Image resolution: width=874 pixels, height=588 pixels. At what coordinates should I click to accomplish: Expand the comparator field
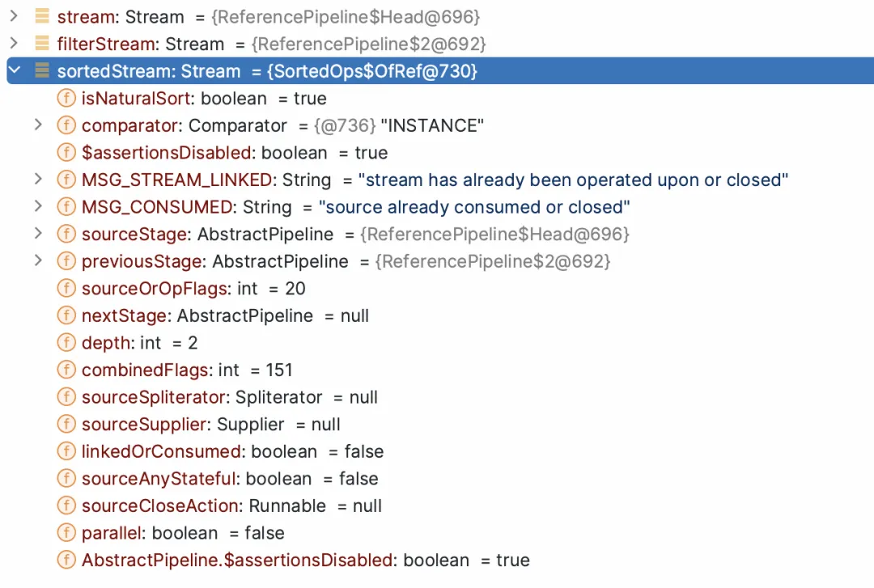pos(38,125)
